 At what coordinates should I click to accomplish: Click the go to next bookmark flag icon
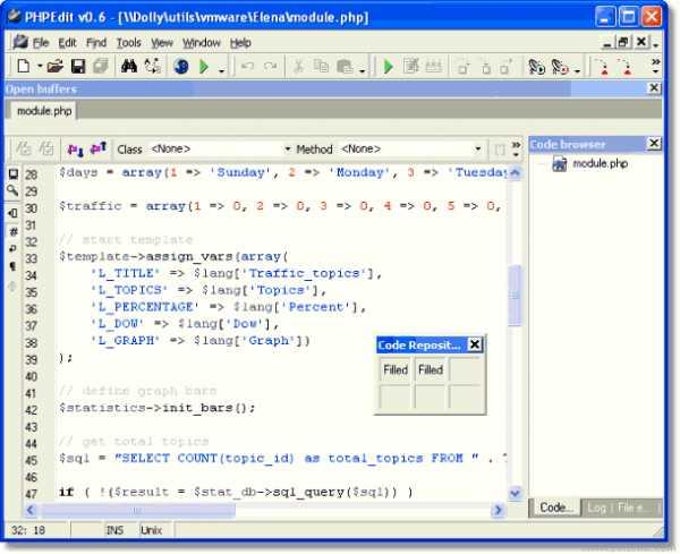[75, 150]
